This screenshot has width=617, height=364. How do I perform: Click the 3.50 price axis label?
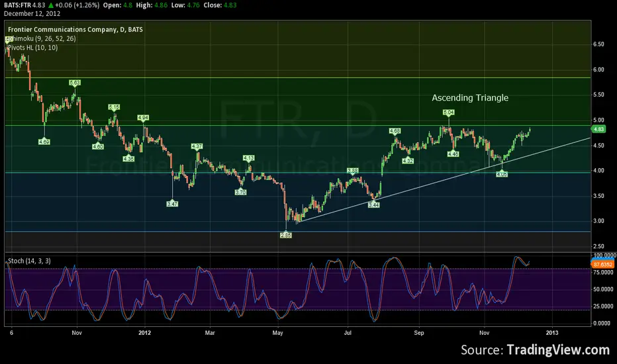tap(598, 196)
